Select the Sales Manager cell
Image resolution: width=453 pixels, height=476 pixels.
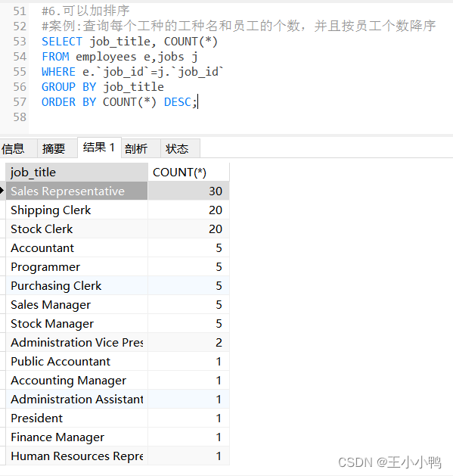(77, 304)
